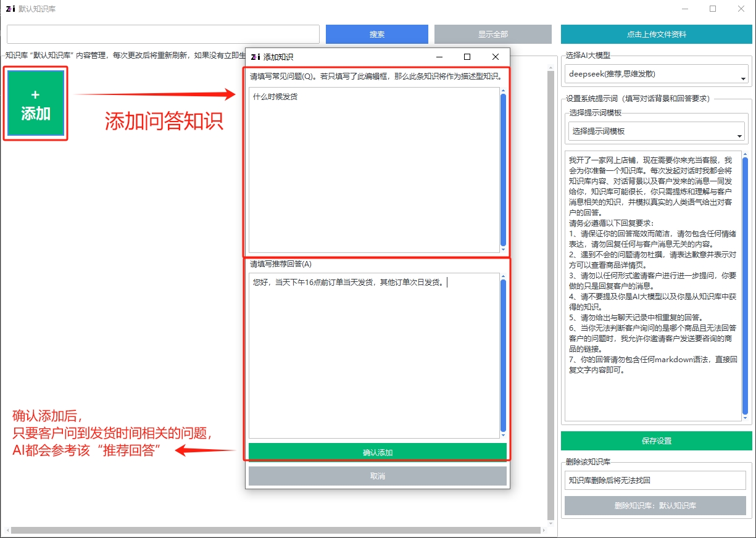756x538 pixels.
Task: Click the 保存设置 button
Action: 656,441
